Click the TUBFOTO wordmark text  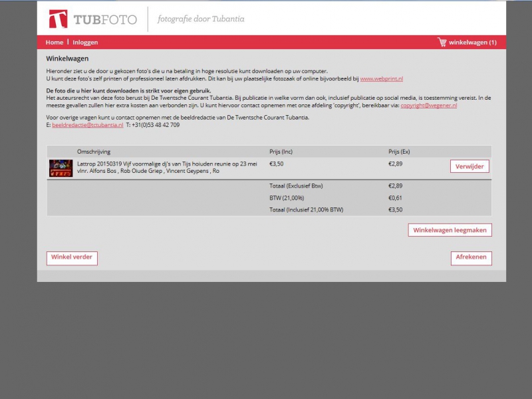point(105,20)
